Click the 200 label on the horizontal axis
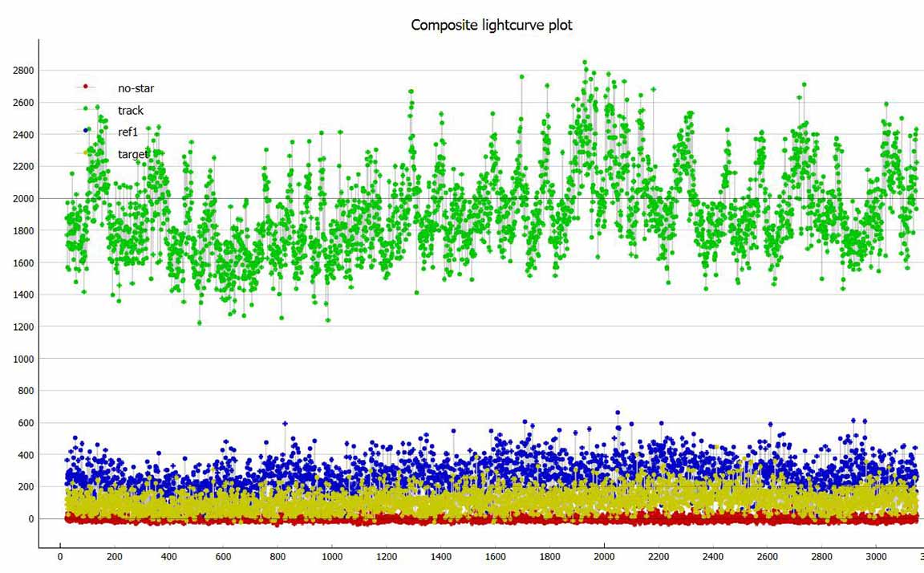924x573 pixels. tap(114, 556)
